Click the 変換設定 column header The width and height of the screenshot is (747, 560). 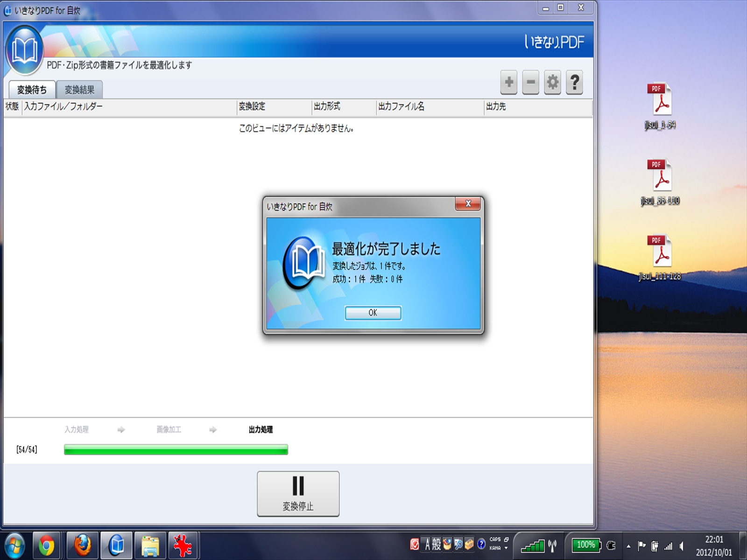point(274,106)
